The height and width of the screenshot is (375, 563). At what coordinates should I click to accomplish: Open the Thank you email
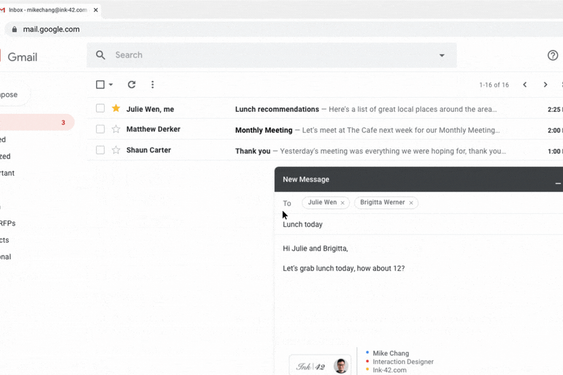[x=325, y=151]
